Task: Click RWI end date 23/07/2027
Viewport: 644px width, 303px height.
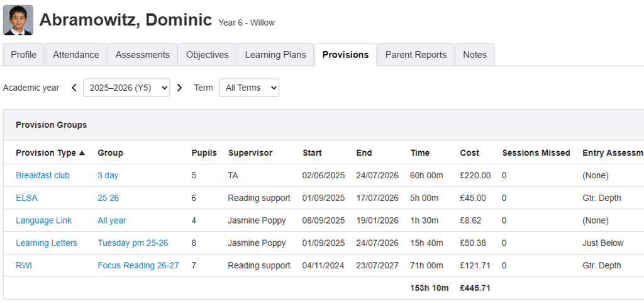Action: pos(377,266)
